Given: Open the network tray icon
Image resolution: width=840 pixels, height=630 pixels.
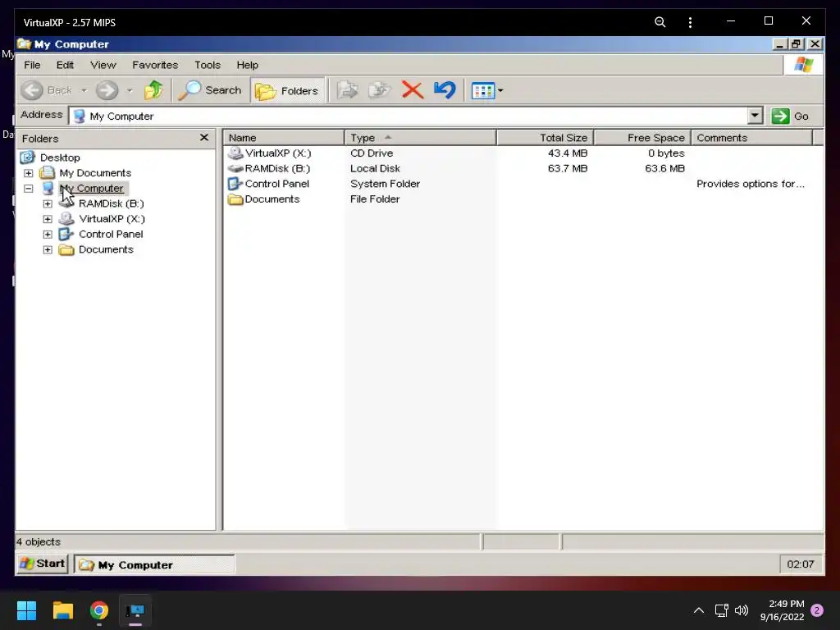Looking at the screenshot, I should [721, 610].
